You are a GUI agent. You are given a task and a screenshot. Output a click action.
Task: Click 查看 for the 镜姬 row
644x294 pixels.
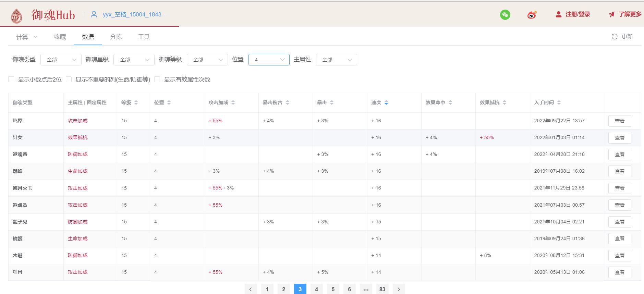[x=620, y=238]
